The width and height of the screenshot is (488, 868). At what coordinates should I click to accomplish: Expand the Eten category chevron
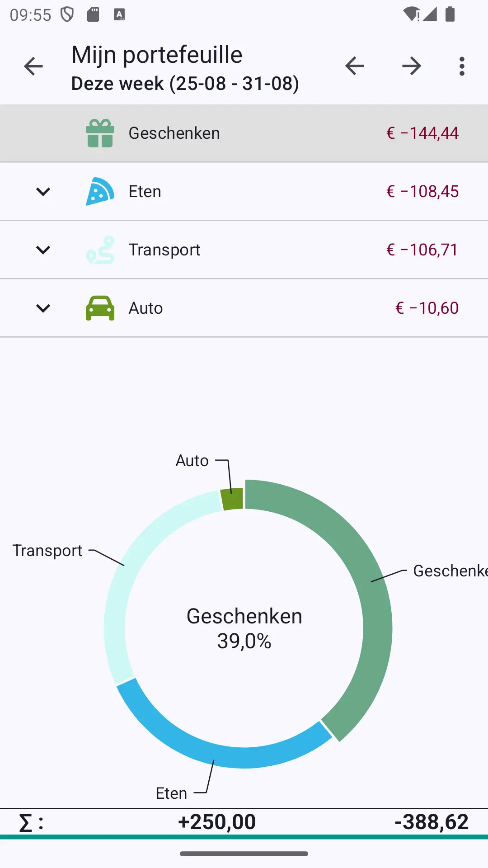43,192
